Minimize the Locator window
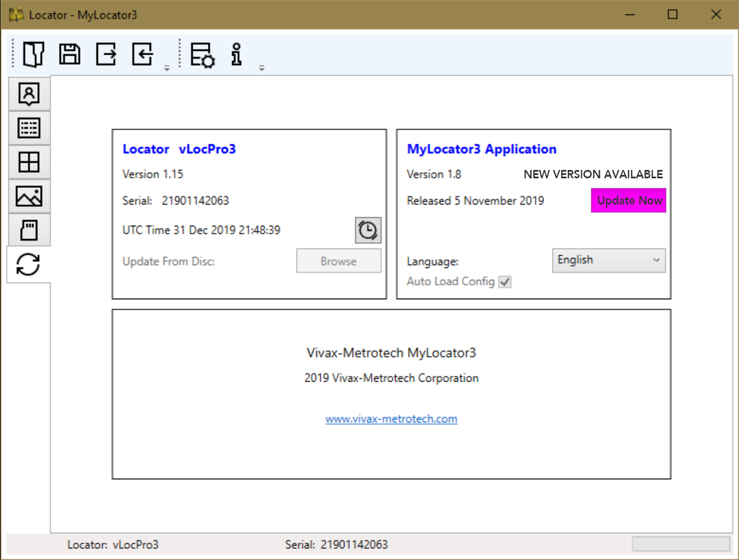This screenshot has height=560, width=739. point(630,14)
